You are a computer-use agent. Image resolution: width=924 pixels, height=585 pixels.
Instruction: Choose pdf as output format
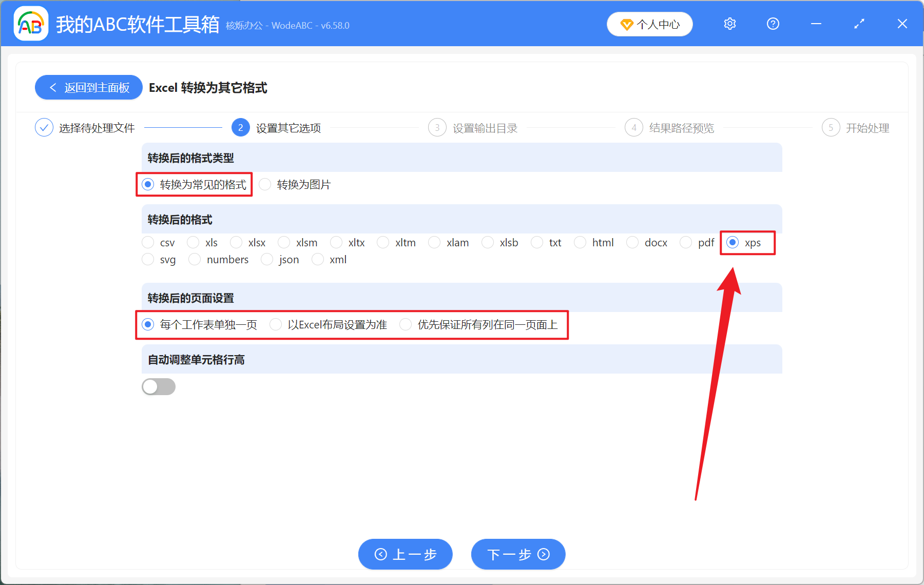click(686, 243)
